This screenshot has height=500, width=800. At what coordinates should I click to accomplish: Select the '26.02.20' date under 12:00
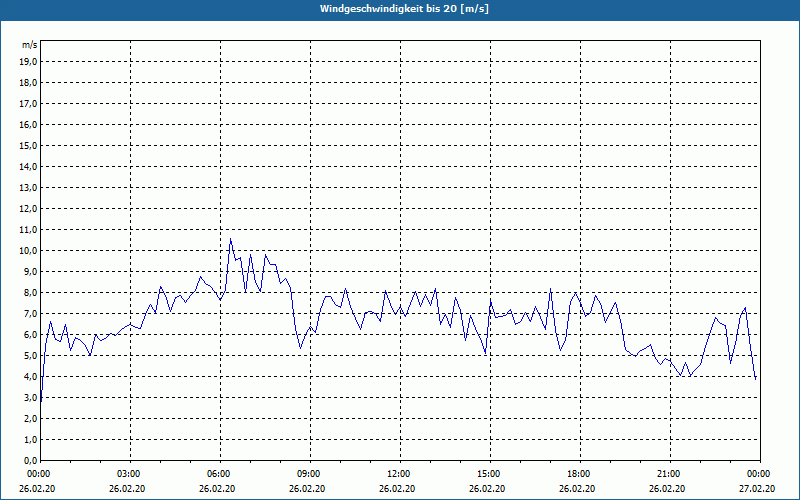click(397, 489)
